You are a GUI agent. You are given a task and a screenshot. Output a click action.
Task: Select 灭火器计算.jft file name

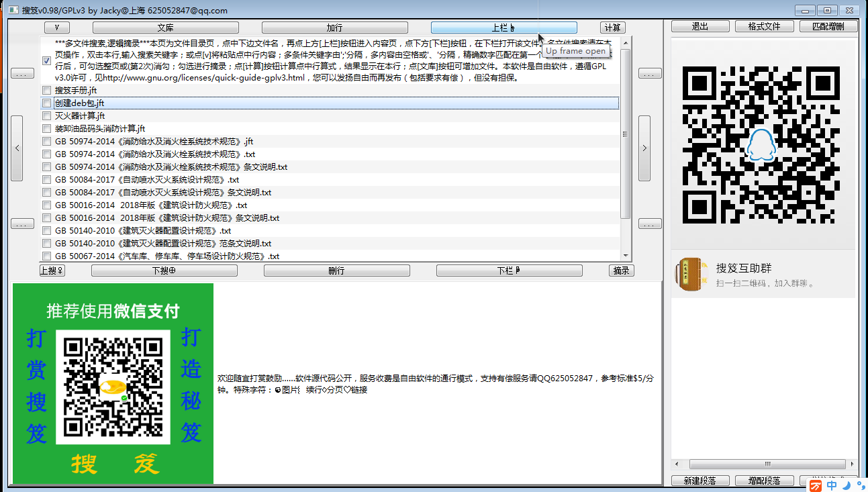(x=80, y=116)
